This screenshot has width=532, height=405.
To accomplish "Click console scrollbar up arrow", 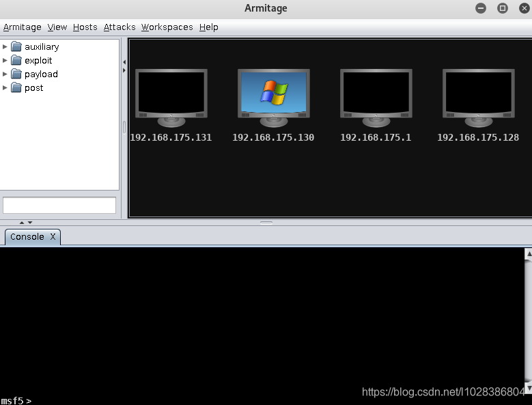I will pos(529,253).
